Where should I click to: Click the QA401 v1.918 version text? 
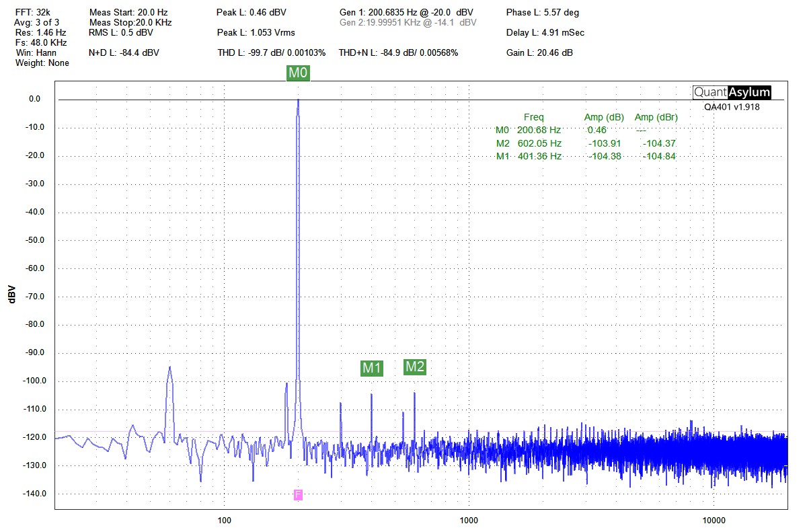(x=732, y=106)
